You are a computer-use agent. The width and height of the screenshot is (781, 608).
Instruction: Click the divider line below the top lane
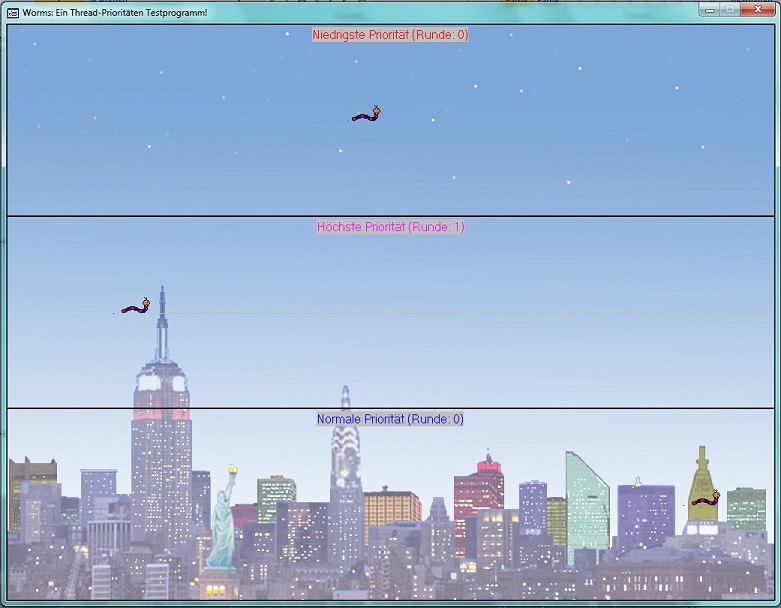tap(390, 216)
